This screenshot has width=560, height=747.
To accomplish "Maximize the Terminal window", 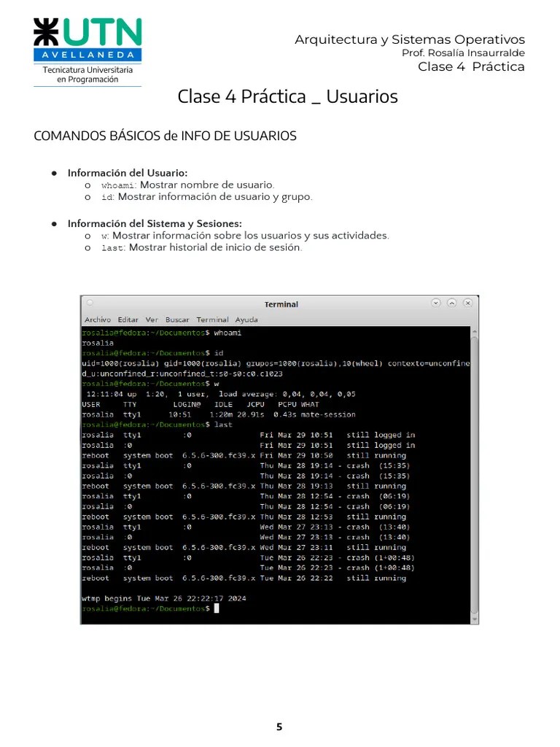I will coord(452,303).
